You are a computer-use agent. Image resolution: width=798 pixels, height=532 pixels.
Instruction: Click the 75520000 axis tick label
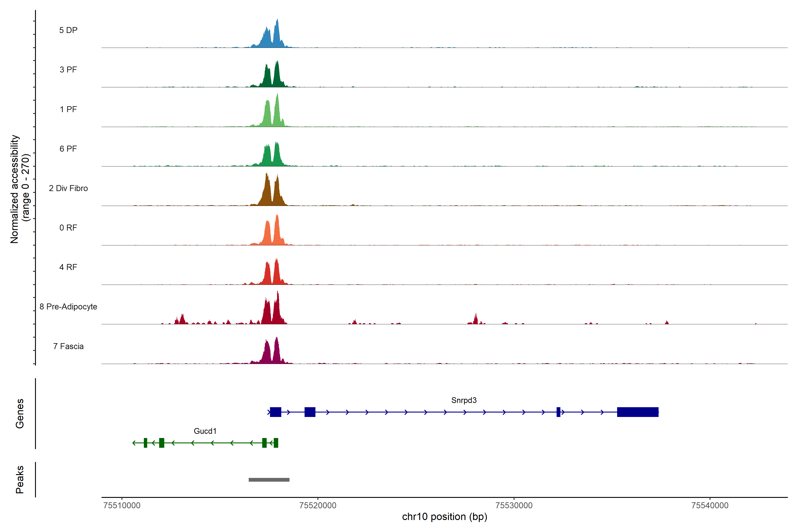tap(318, 505)
